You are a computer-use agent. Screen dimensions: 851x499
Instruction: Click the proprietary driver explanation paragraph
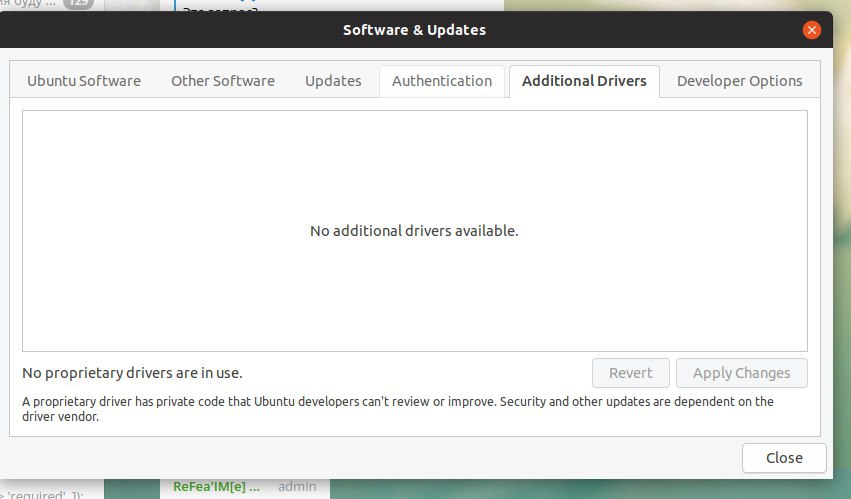(398, 409)
